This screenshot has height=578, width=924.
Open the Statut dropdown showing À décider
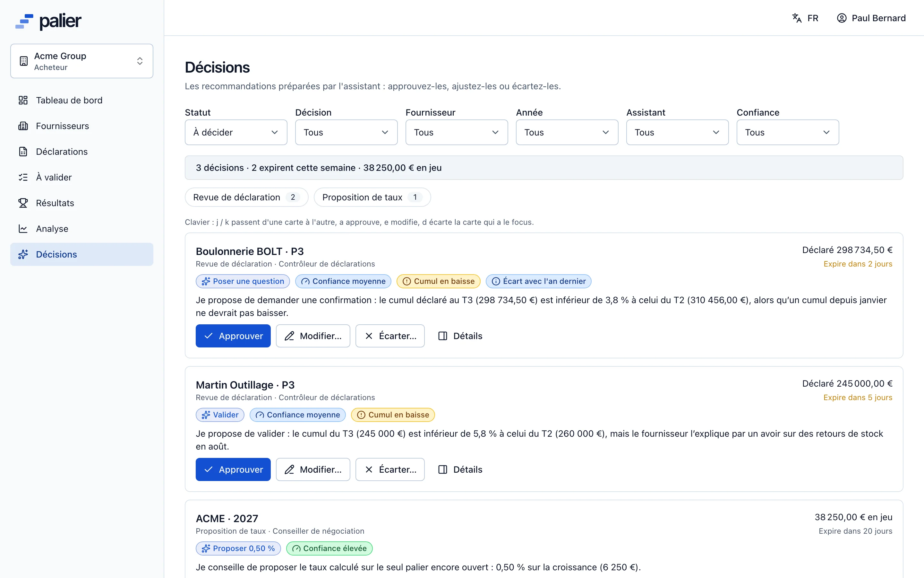point(236,132)
